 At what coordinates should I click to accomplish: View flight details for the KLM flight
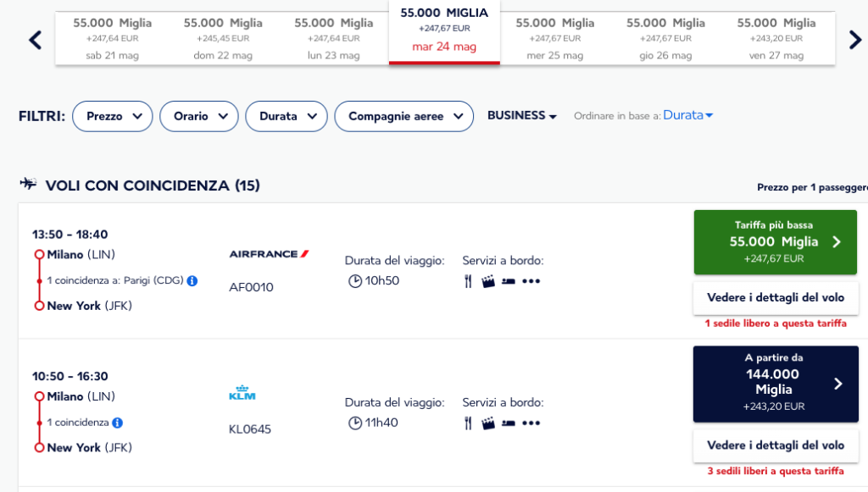point(776,445)
